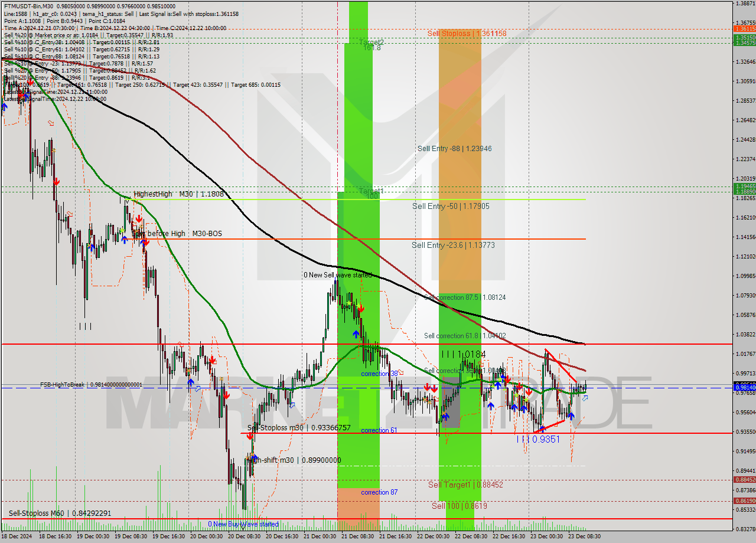Click the '18 Dec 2024' time axis label

pos(17,537)
